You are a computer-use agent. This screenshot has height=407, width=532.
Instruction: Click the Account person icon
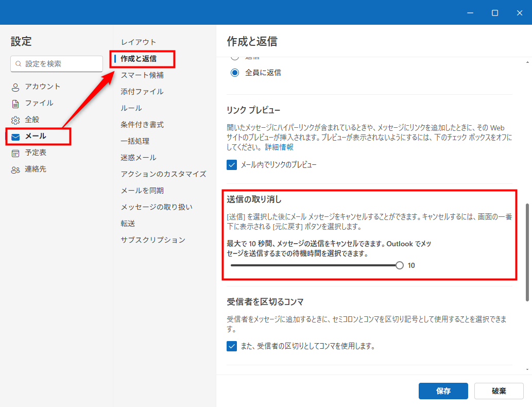15,87
